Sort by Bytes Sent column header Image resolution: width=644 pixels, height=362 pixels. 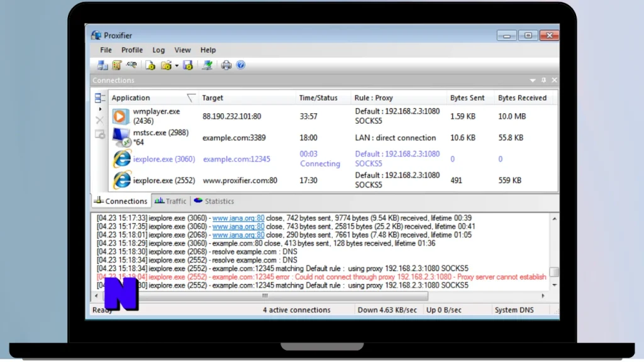coord(470,97)
